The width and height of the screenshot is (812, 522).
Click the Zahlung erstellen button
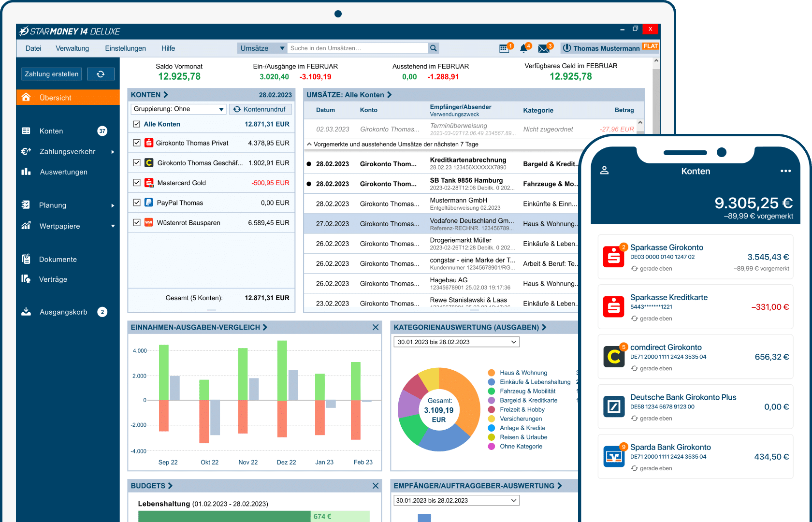pos(52,74)
